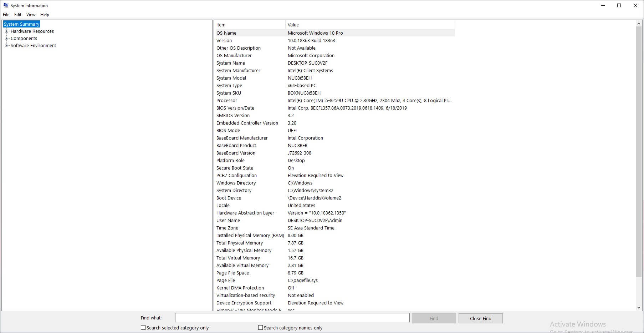The image size is (644, 333).
Task: Select the Locale row
Action: coord(334,205)
